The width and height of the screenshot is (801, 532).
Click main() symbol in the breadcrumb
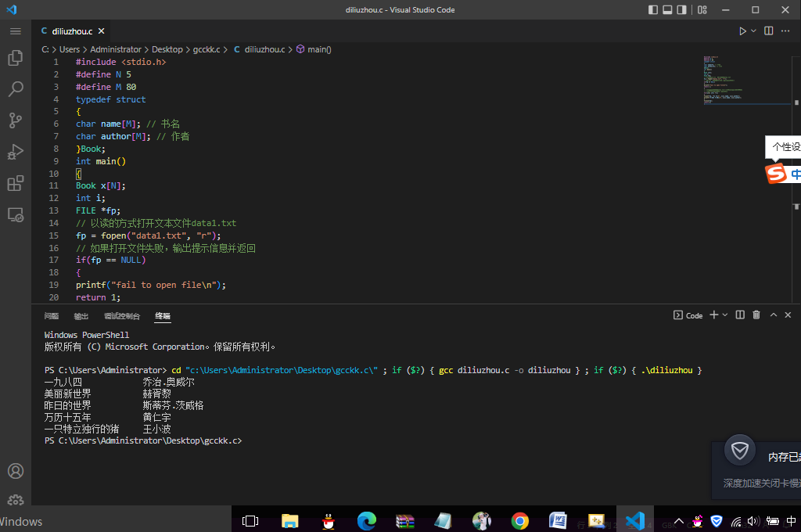319,49
